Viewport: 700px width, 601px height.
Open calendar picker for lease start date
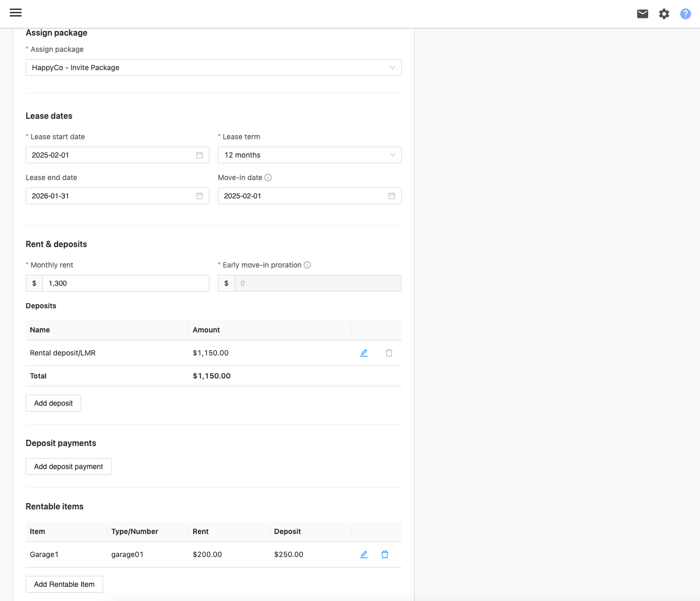(199, 155)
